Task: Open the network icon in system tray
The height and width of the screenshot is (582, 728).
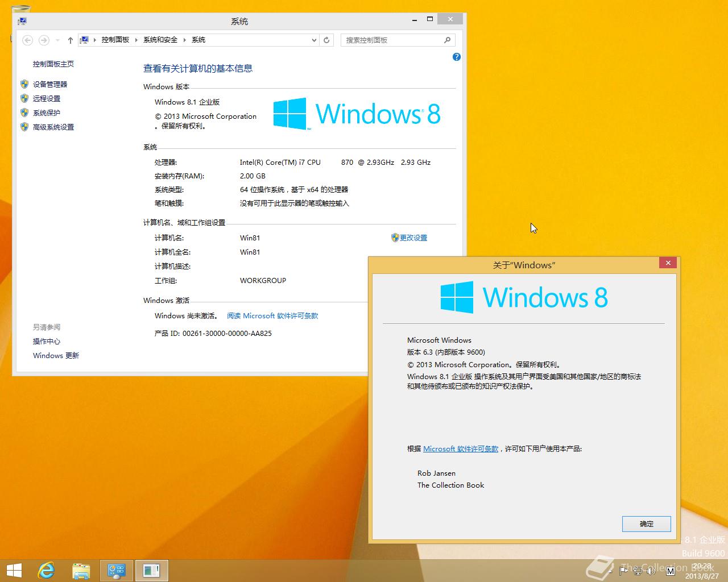Action: pyautogui.click(x=638, y=570)
